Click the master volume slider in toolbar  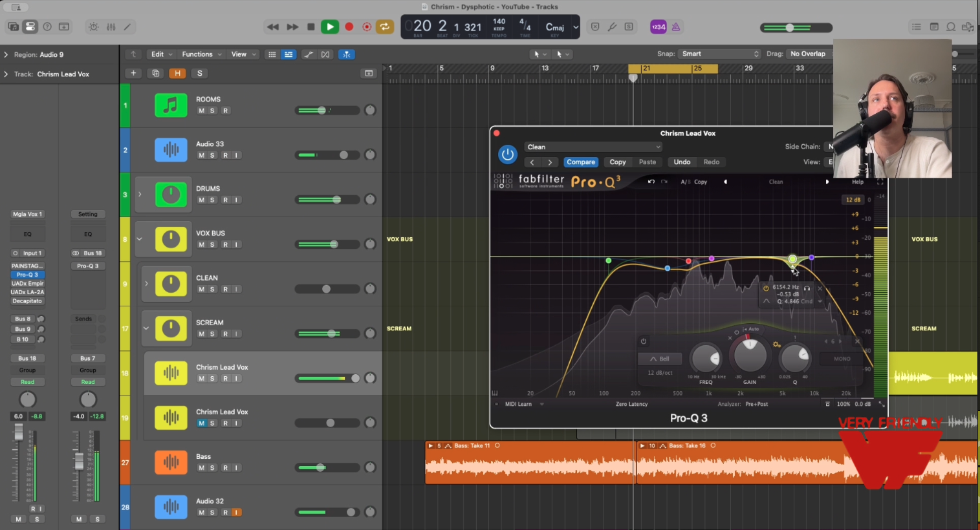click(796, 28)
